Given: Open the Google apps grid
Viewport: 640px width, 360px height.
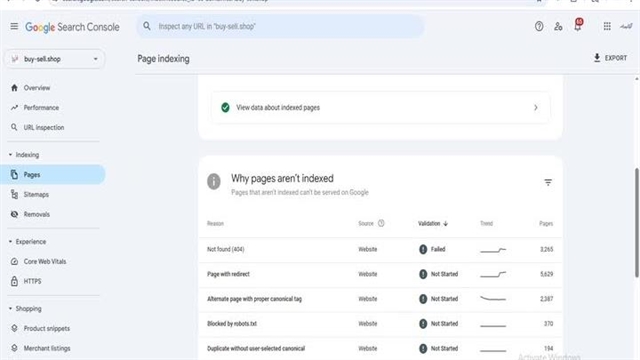Looking at the screenshot, I should tap(607, 27).
